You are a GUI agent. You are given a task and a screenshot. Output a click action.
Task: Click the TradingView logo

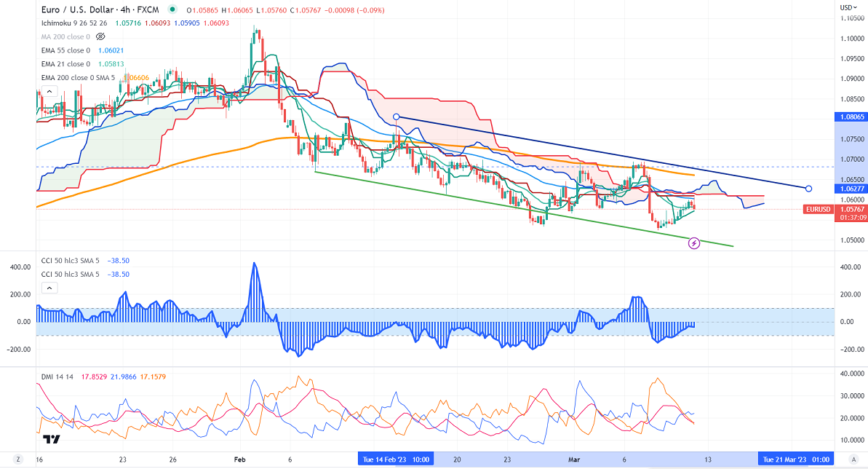point(51,439)
